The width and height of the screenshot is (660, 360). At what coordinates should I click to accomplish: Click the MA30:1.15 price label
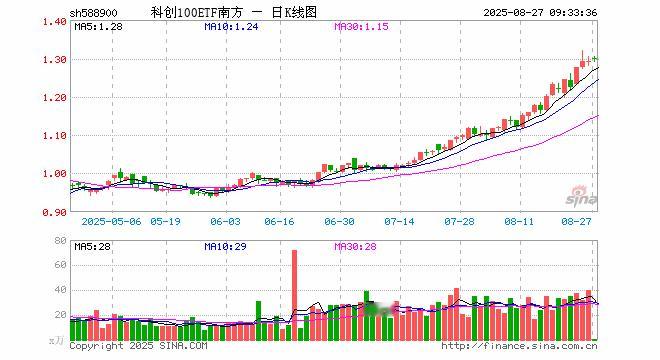click(x=361, y=27)
